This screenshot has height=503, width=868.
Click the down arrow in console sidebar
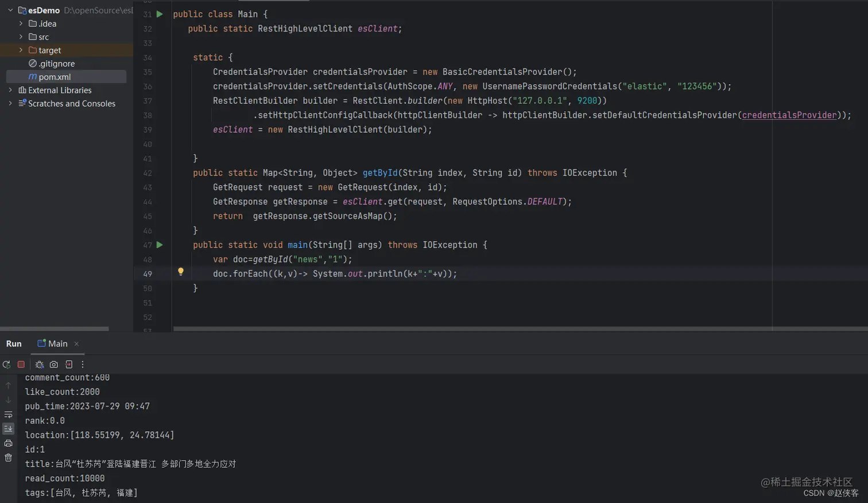pos(8,400)
